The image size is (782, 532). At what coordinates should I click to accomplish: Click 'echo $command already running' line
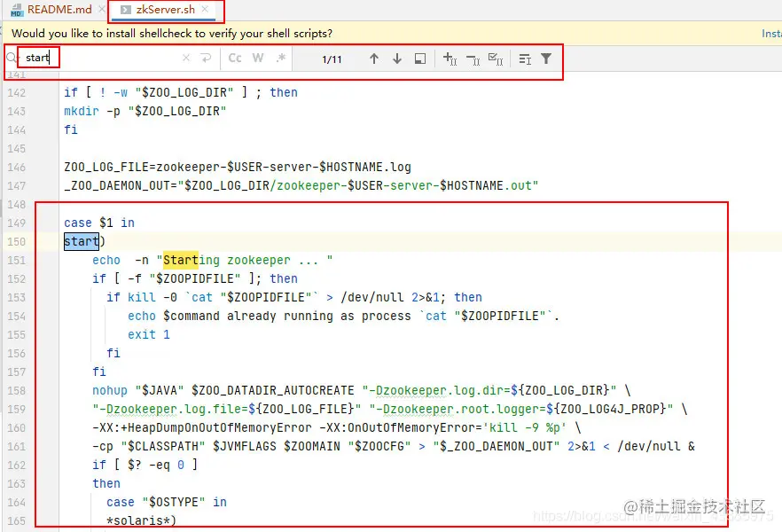coord(344,317)
